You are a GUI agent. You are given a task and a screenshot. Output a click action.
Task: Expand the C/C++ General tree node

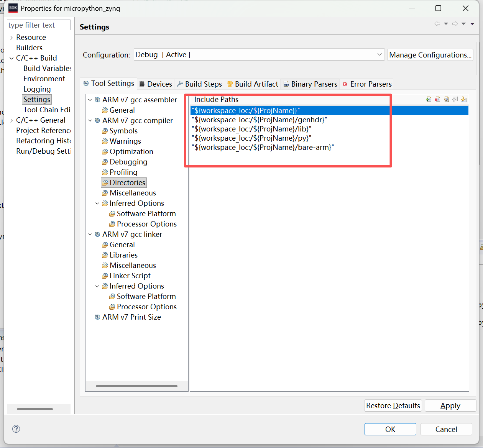click(x=11, y=120)
